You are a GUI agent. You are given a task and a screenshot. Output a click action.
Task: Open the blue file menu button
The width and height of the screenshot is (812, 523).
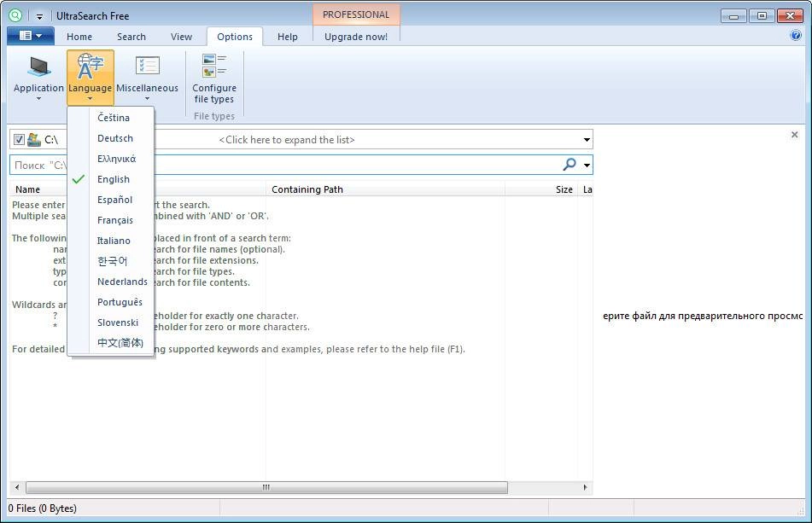tap(31, 36)
